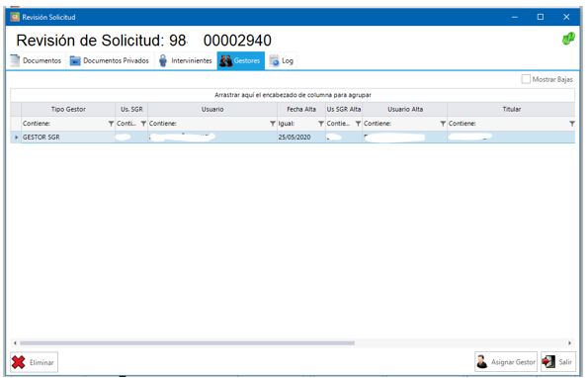Sort by the Us. SGR column header
Screen dimensions: 588x378
[x=131, y=109]
